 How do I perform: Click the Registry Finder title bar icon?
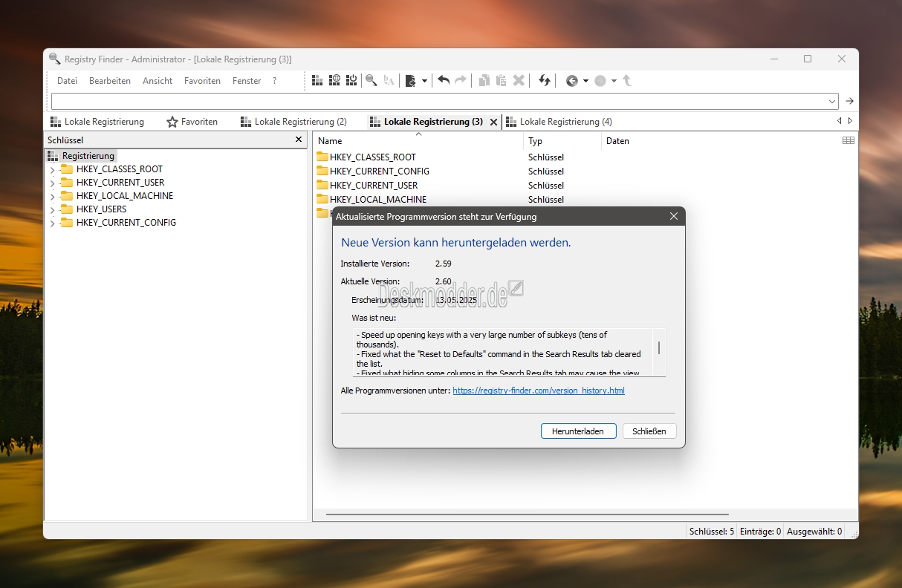54,59
